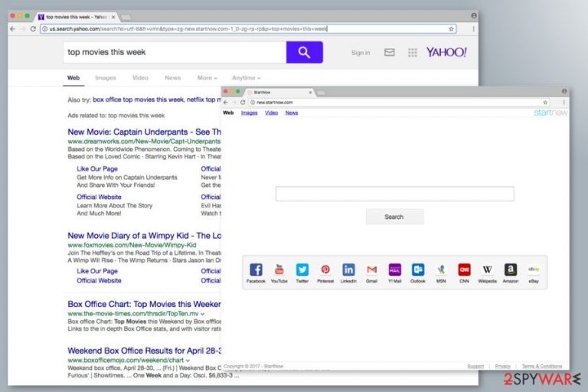The width and height of the screenshot is (588, 392).
Task: Open 'Box Office Chart: Top Movies' result
Action: click(145, 304)
